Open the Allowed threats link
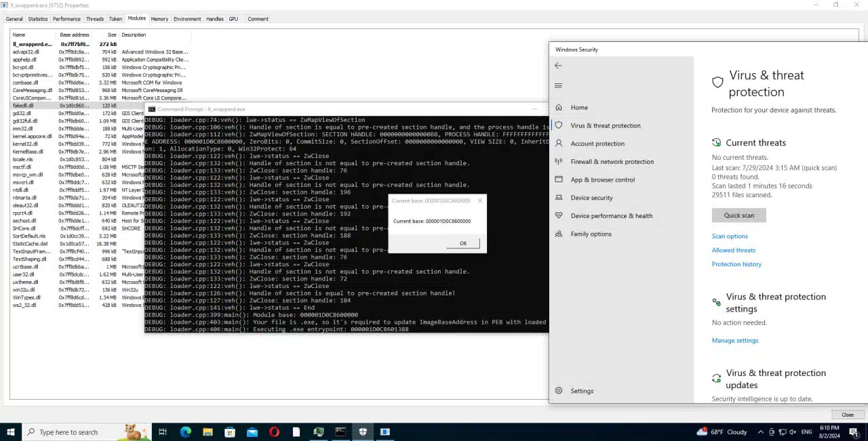The width and height of the screenshot is (868, 441). [734, 250]
